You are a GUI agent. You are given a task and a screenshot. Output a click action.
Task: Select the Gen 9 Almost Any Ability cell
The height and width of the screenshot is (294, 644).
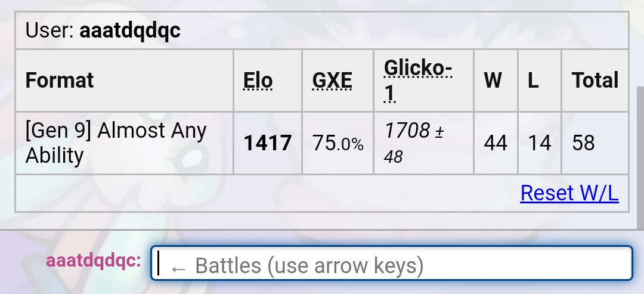(125, 143)
